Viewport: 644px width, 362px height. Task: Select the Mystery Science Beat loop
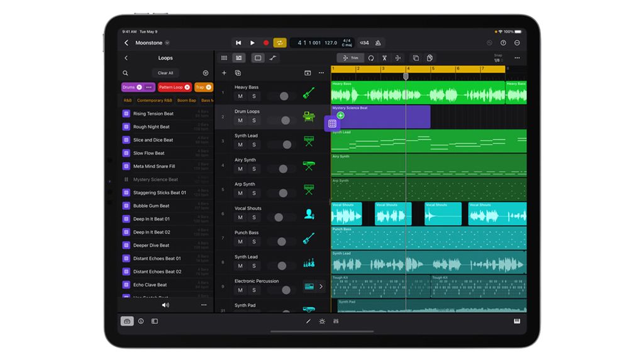coord(156,179)
